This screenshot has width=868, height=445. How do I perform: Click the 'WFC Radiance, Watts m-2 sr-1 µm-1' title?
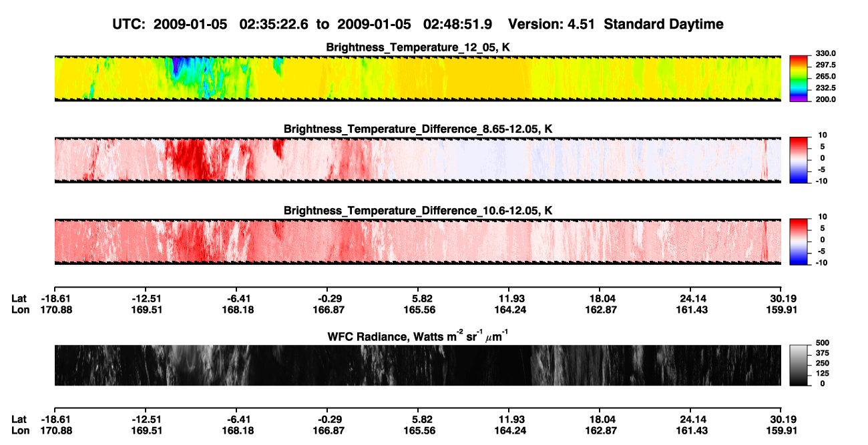(x=418, y=336)
